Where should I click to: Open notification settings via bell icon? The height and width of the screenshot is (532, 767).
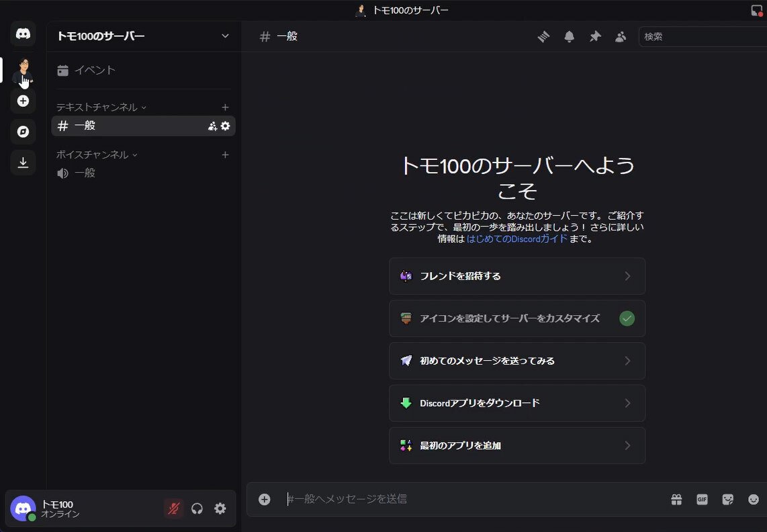(x=569, y=36)
